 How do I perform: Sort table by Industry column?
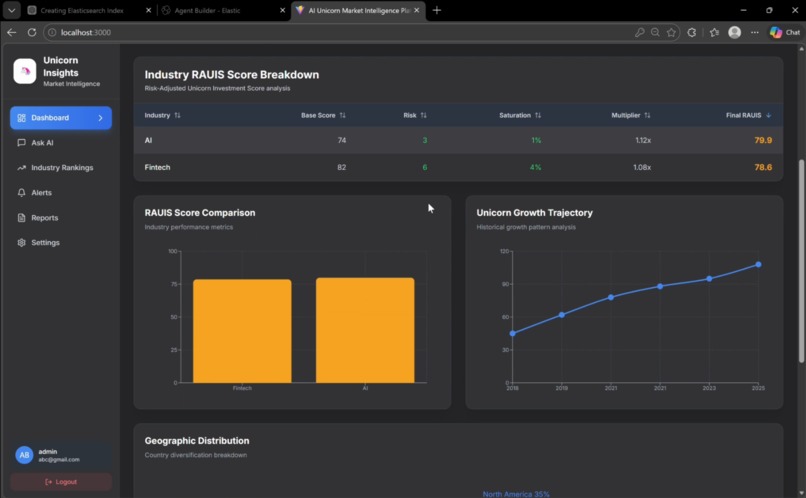tap(162, 115)
